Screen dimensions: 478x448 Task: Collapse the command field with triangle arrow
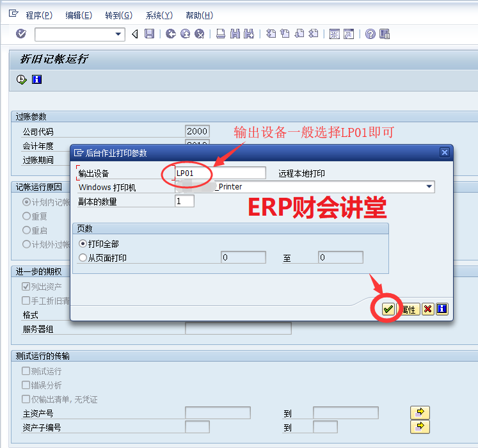[x=135, y=34]
